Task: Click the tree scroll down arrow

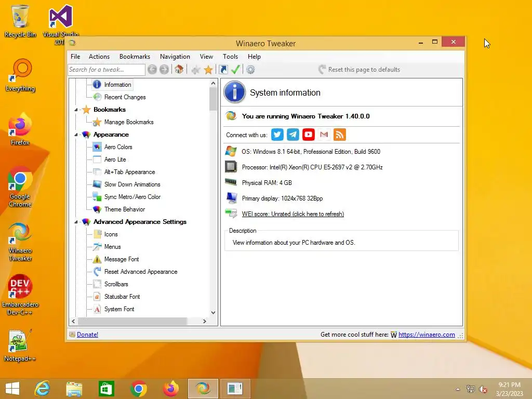Action: coord(213,312)
